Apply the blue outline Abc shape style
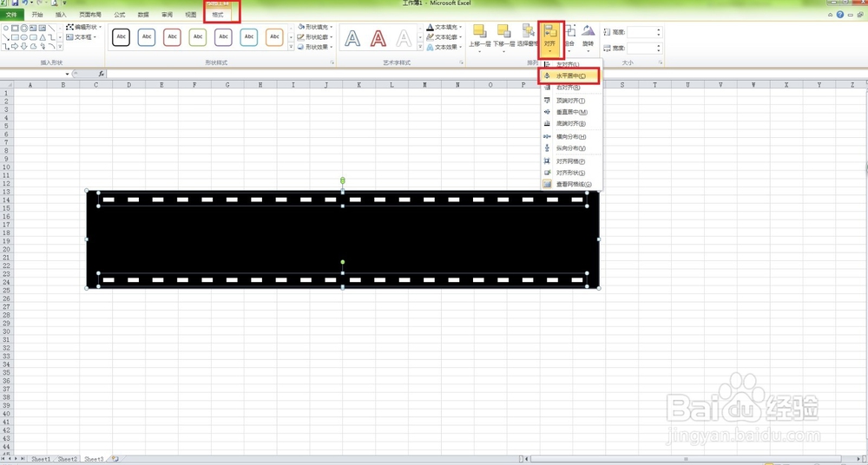This screenshot has width=868, height=465. click(147, 37)
